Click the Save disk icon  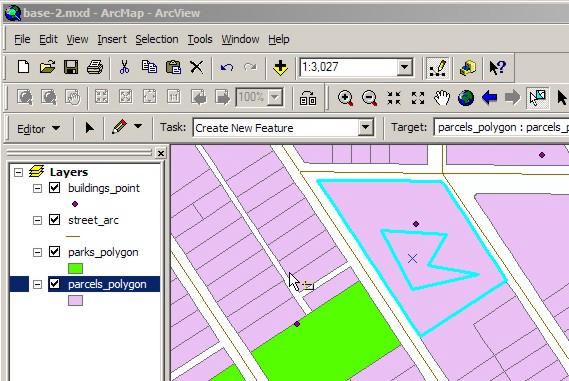coord(71,67)
